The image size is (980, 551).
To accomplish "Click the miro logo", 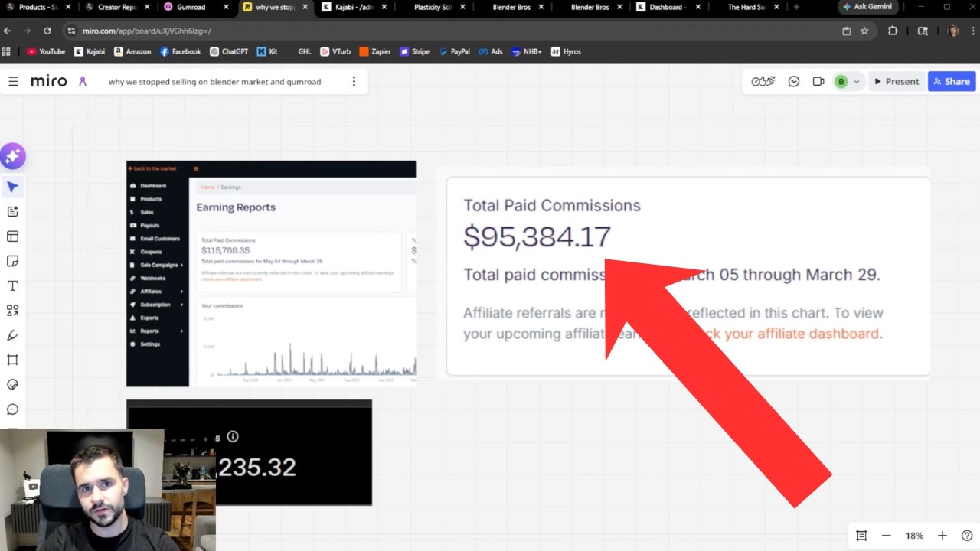I will tap(49, 81).
